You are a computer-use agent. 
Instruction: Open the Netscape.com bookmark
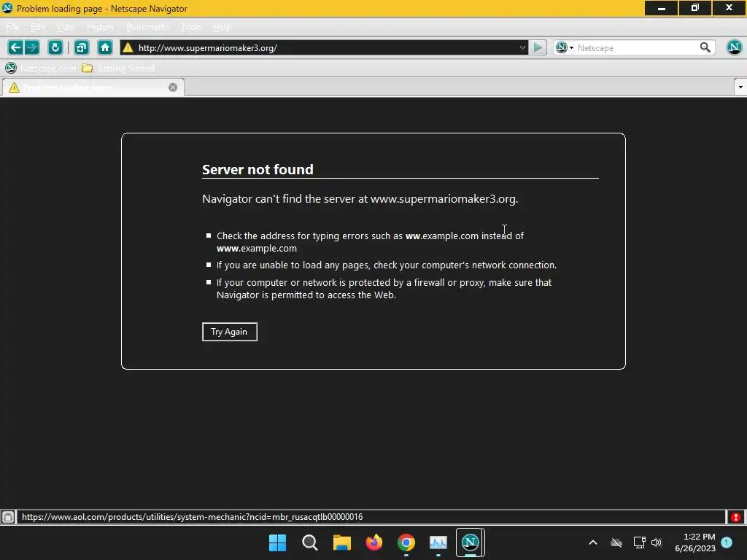point(41,68)
